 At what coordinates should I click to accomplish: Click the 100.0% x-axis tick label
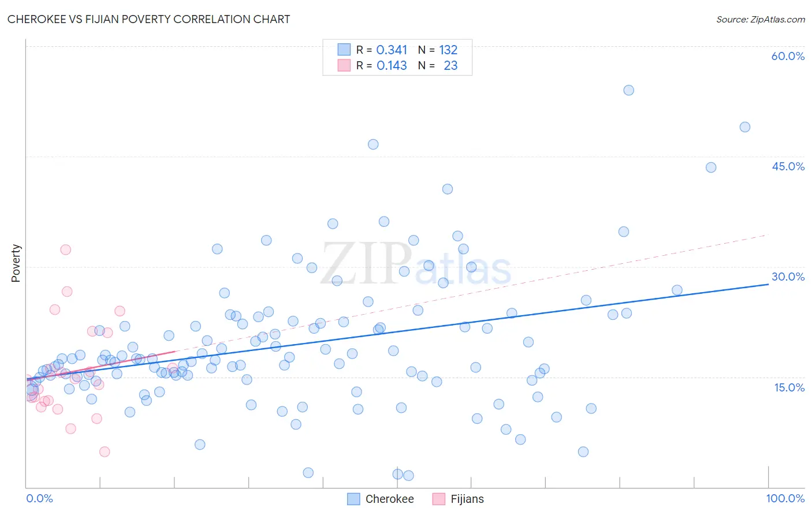[x=785, y=498]
